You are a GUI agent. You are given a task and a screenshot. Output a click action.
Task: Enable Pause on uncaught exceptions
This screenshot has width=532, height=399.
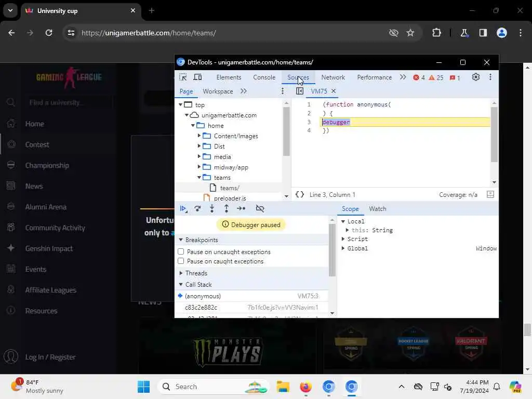(181, 252)
